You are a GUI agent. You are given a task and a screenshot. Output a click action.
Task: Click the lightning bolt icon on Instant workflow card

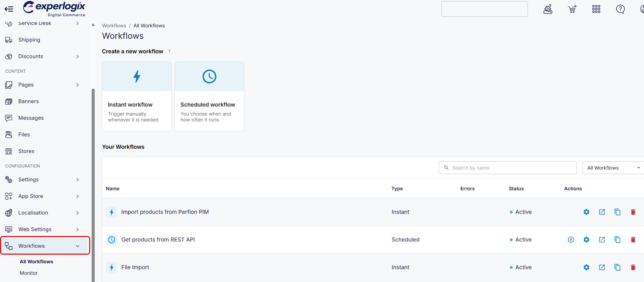pos(137,76)
